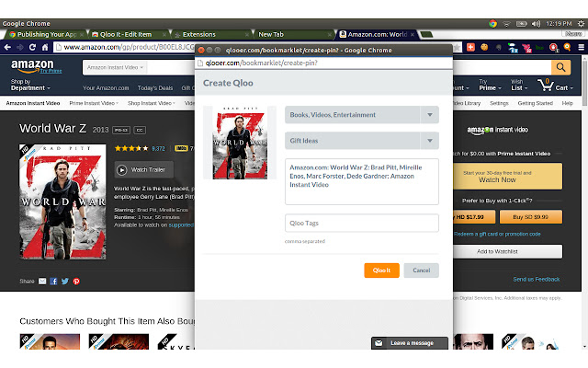Click the World War Z poster on Amazon

[x=62, y=202]
